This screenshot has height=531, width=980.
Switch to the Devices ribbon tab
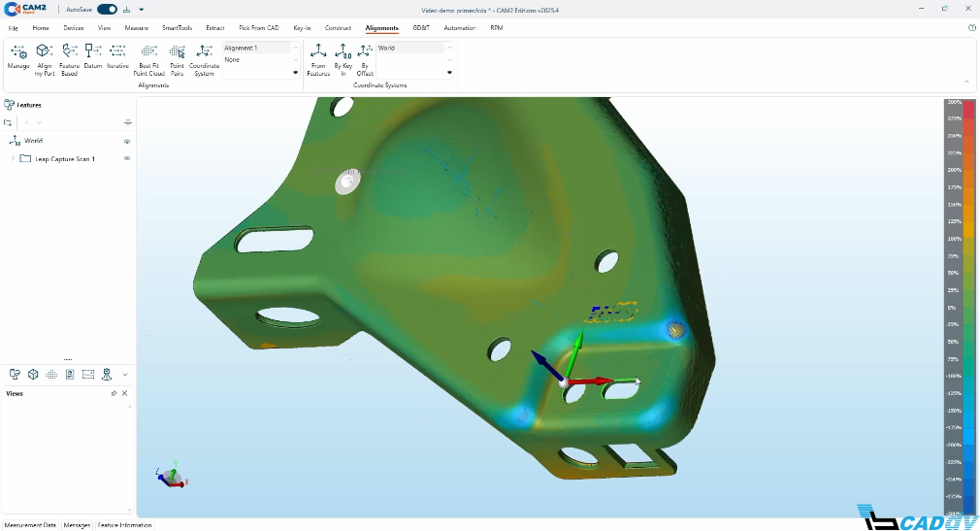[x=73, y=28]
